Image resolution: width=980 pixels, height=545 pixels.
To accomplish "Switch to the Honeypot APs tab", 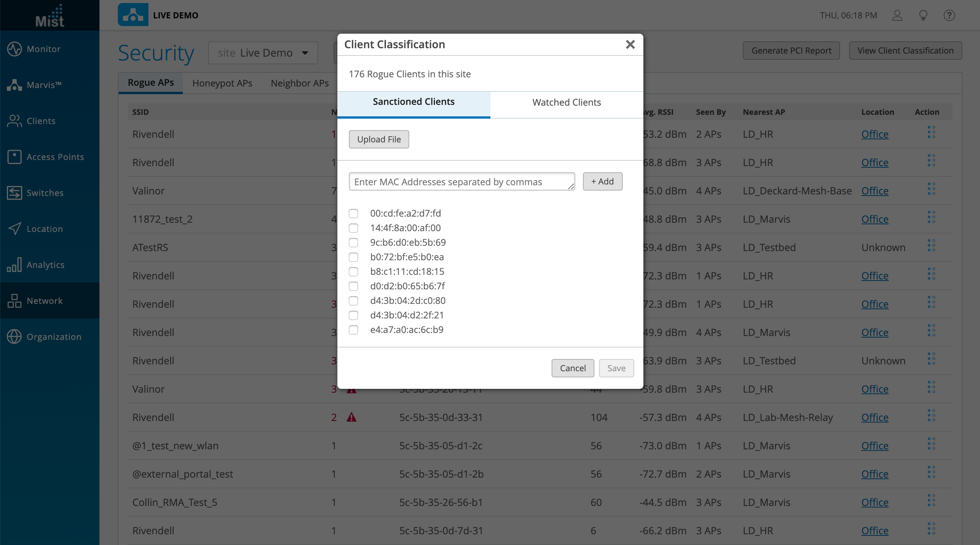I will tap(222, 83).
